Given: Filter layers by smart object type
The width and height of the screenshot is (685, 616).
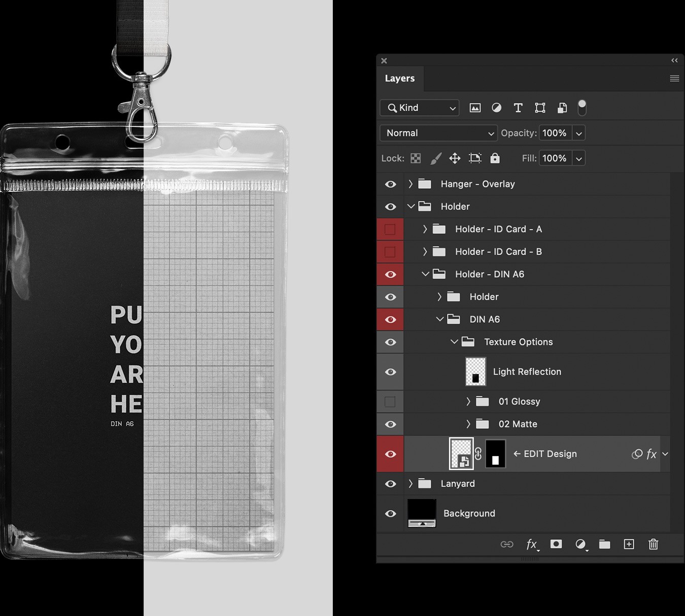Looking at the screenshot, I should coord(562,108).
